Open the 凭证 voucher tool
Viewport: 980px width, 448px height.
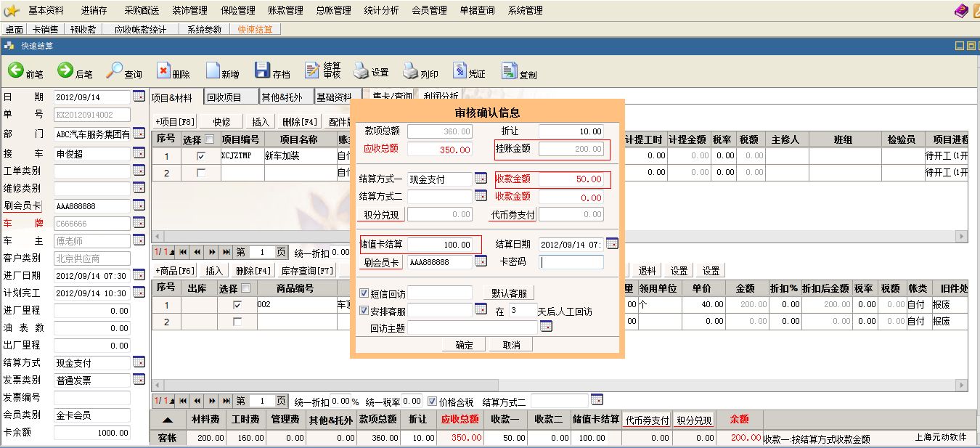click(x=469, y=71)
